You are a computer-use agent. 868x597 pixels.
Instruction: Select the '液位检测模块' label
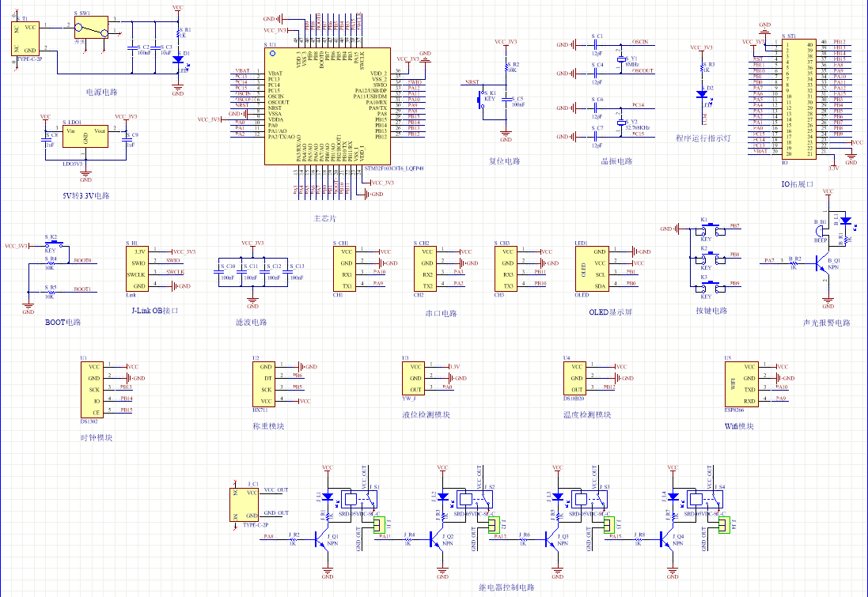coord(426,414)
